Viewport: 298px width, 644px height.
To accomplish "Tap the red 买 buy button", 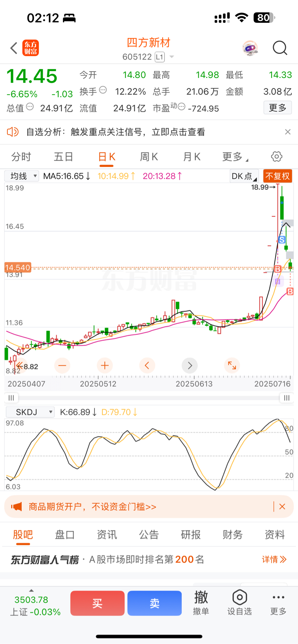I will coord(97,603).
